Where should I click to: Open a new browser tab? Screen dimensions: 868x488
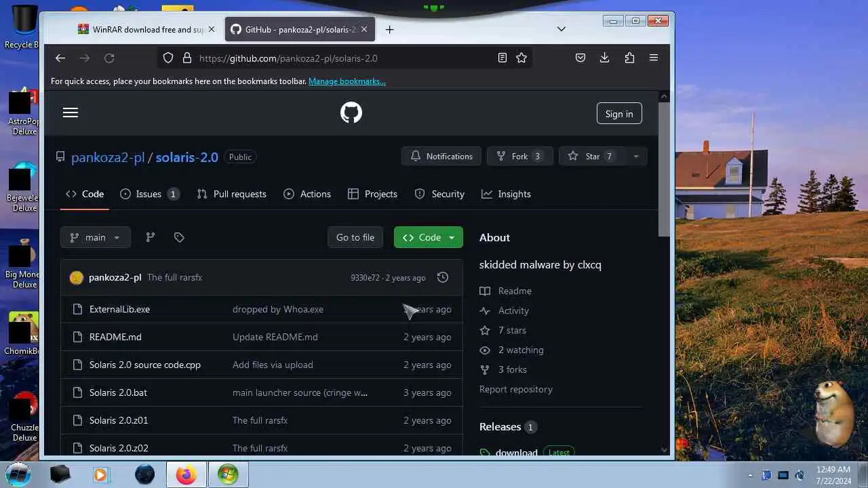tap(389, 29)
